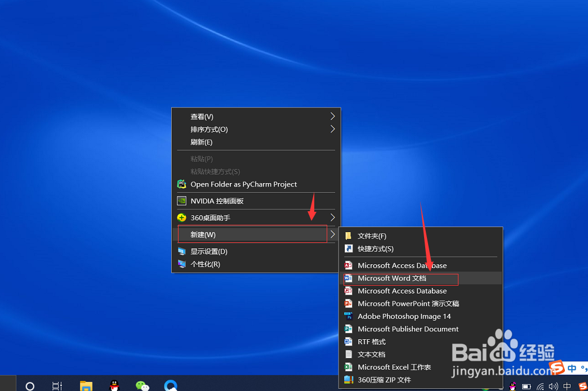Toggle 中 language mode on Sogou bar
This screenshot has width=588, height=391.
click(x=572, y=368)
